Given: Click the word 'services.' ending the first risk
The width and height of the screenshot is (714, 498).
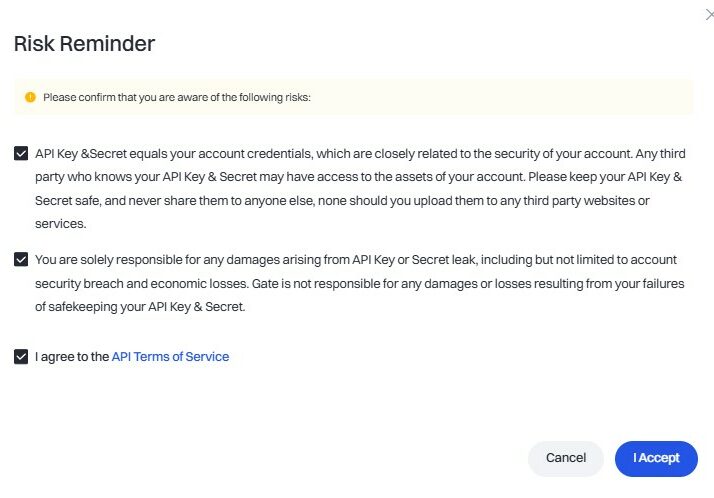Looking at the screenshot, I should [x=61, y=224].
